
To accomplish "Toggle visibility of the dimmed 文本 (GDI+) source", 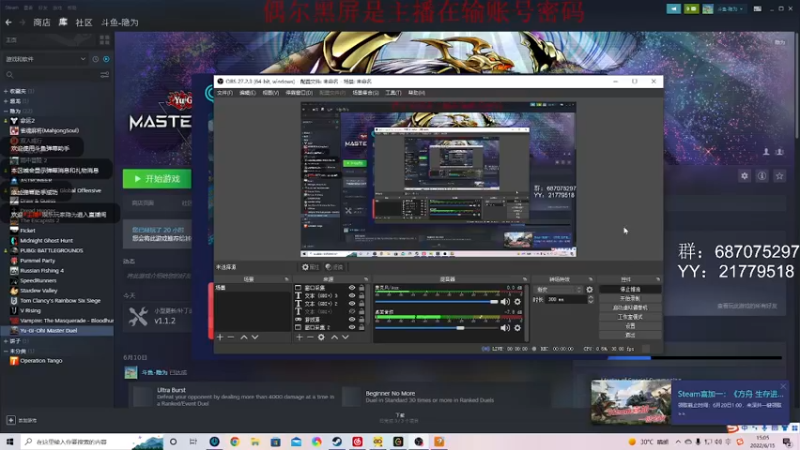I will [x=352, y=311].
